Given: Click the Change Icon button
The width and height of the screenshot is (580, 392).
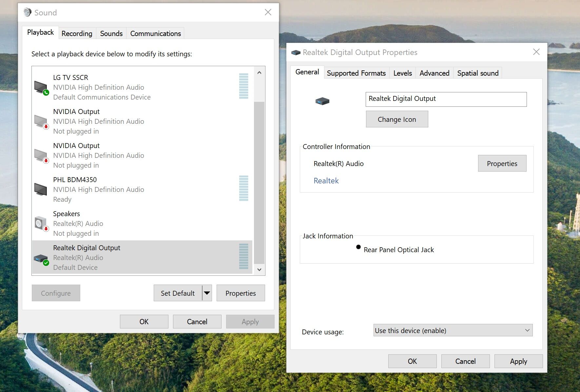Looking at the screenshot, I should point(397,119).
